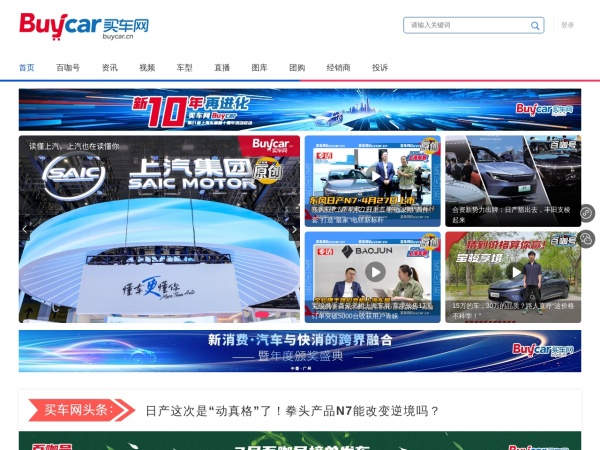The image size is (600, 450).
Task: Click the caption 读懂上汽，上汽也在读懂你
Action: coord(75,146)
